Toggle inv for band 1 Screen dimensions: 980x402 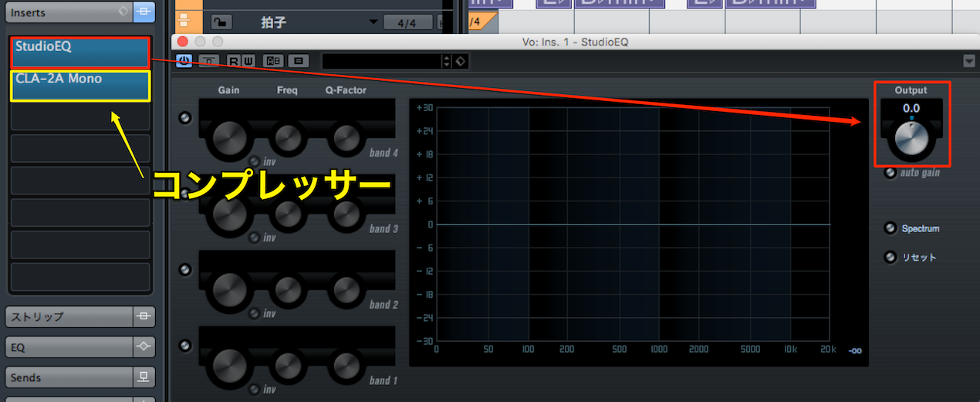(x=255, y=389)
